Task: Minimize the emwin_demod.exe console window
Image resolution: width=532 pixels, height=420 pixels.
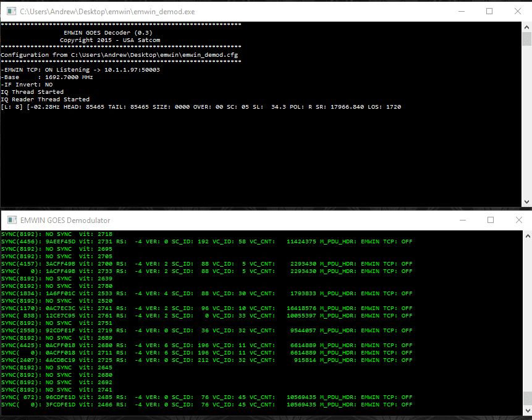Action: (462, 12)
